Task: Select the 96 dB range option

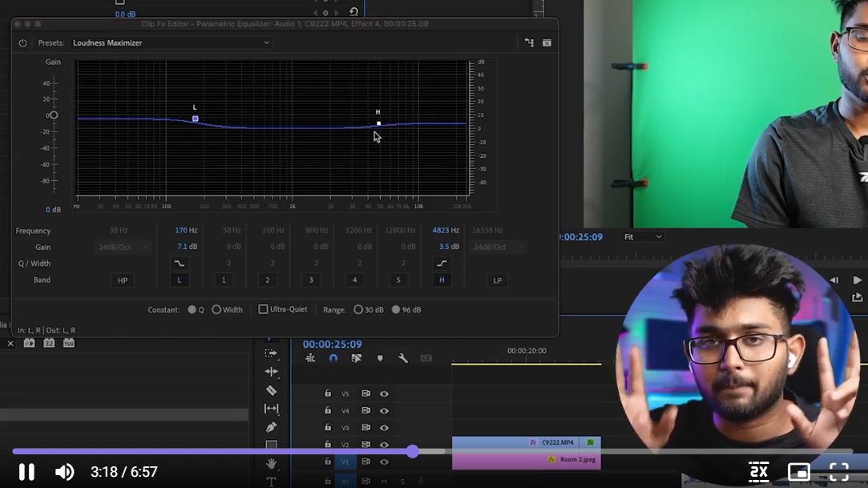Action: [x=396, y=309]
